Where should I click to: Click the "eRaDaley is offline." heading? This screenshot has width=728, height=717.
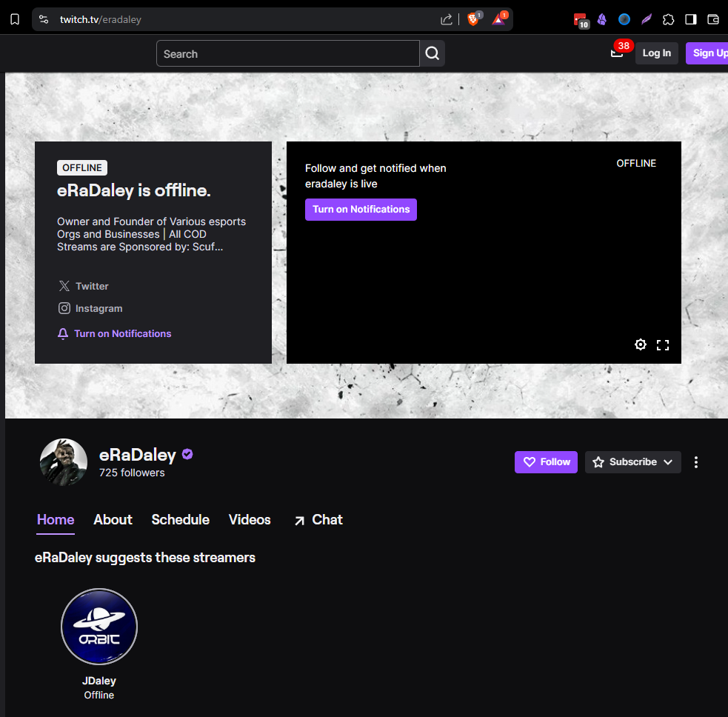pos(134,190)
